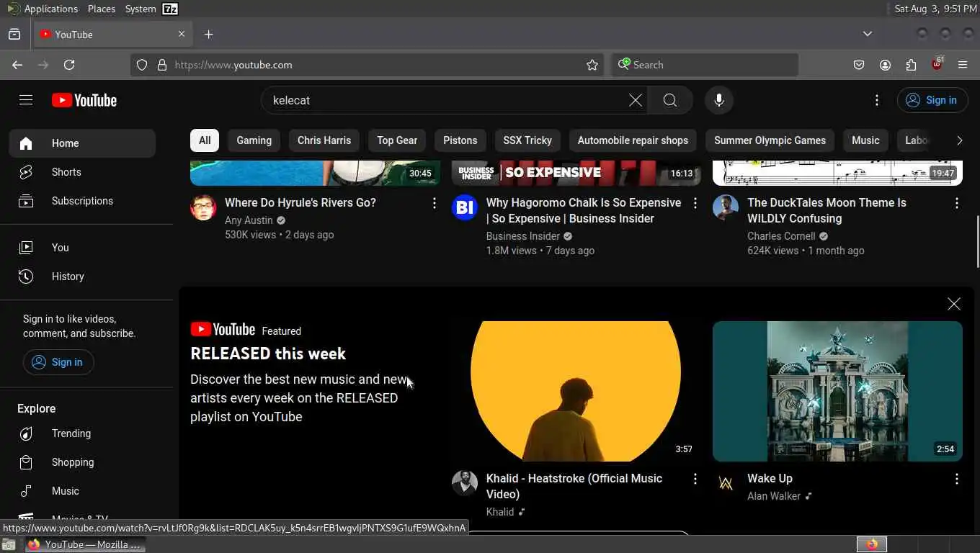Open DuckTales Moon Theme video title

coord(827,211)
